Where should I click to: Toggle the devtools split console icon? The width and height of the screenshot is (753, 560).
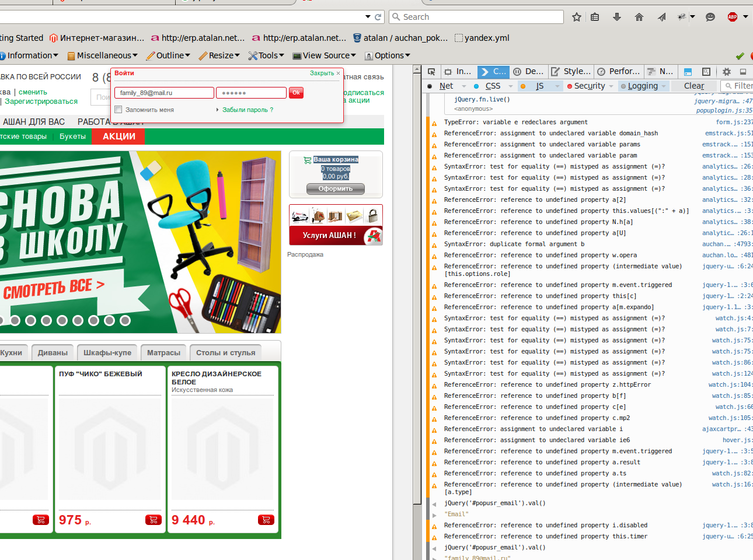(x=688, y=72)
